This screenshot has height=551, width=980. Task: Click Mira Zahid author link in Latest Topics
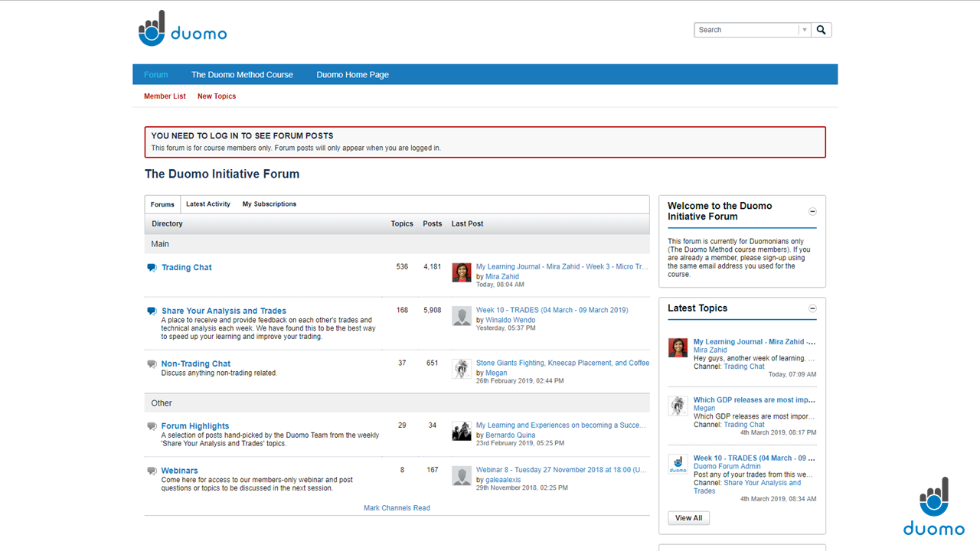(x=710, y=350)
